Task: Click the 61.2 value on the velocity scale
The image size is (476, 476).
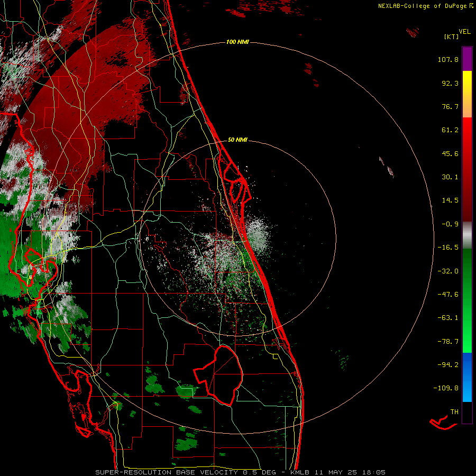Action: [x=450, y=130]
